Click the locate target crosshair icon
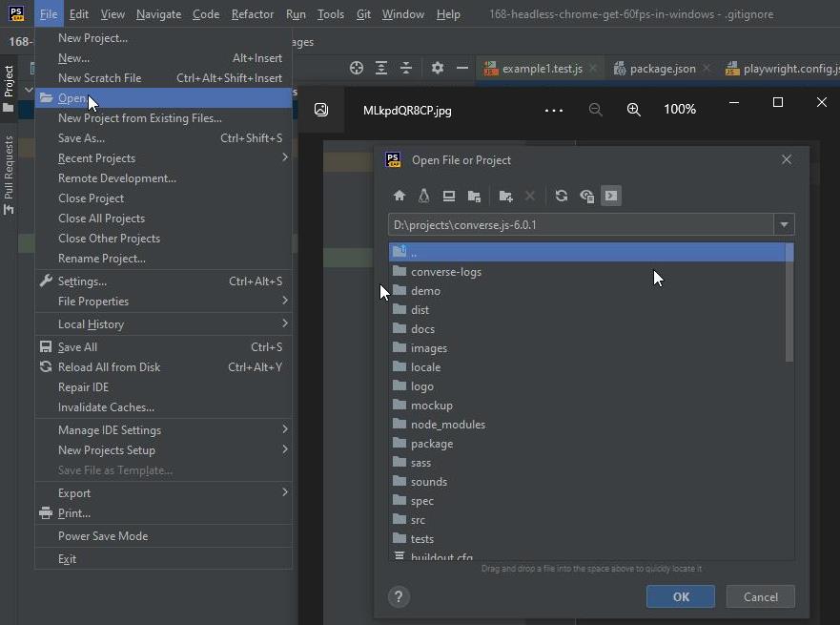 coord(357,68)
